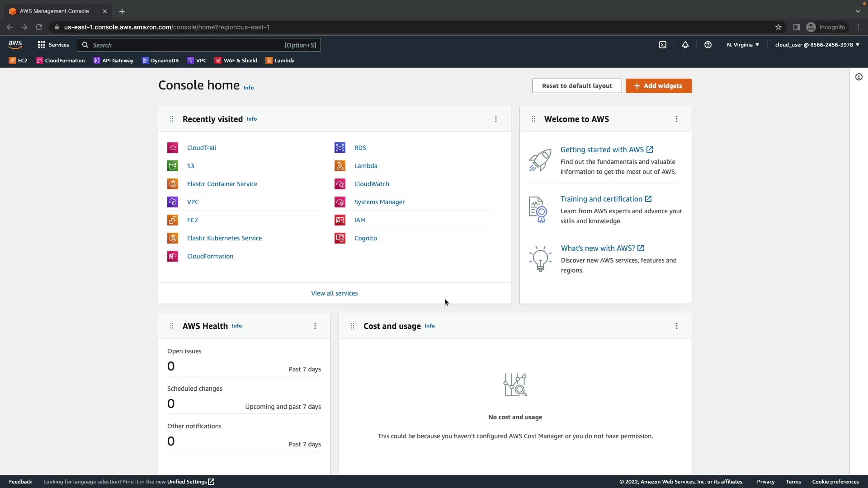Screen dimensions: 868x488
Task: Click the Lambda icon in Recently visited
Action: [340, 166]
